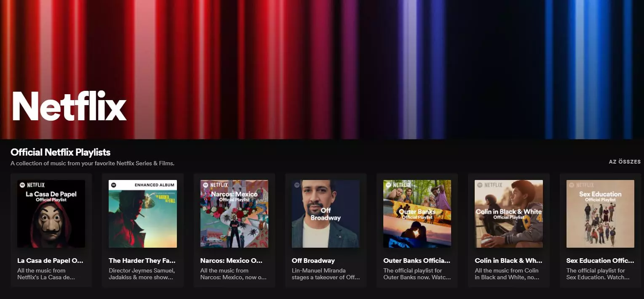
Task: Click 'All the music from Colin in Black and White' description
Action: pos(508,274)
